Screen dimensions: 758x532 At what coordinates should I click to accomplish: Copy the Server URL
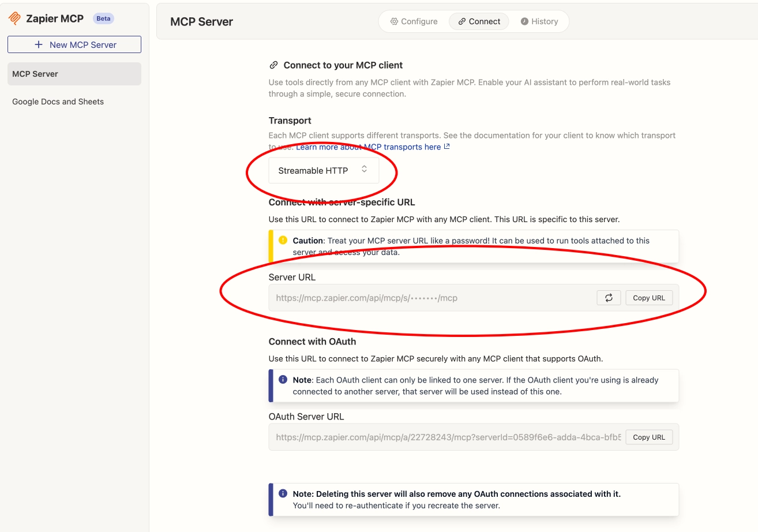649,298
